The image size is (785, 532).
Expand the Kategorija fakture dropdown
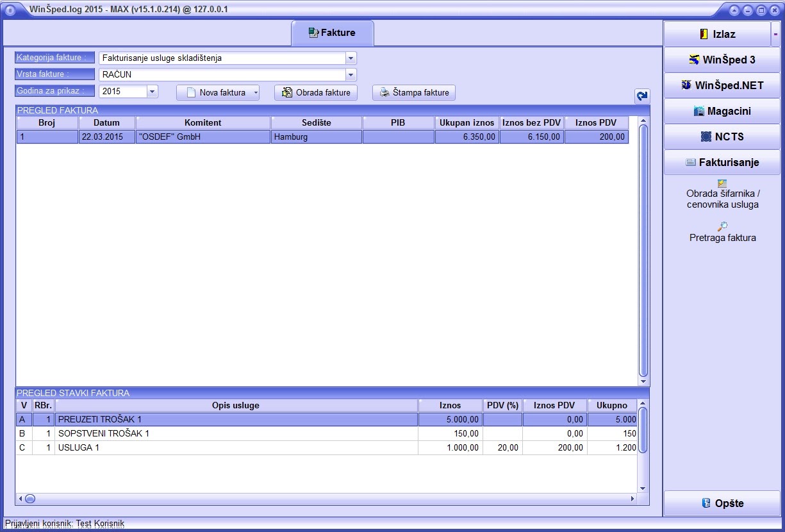(351, 58)
